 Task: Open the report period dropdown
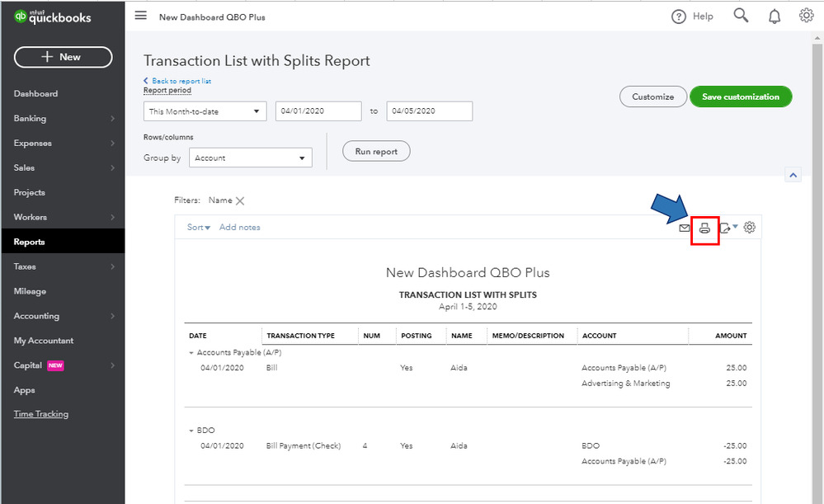pyautogui.click(x=205, y=111)
